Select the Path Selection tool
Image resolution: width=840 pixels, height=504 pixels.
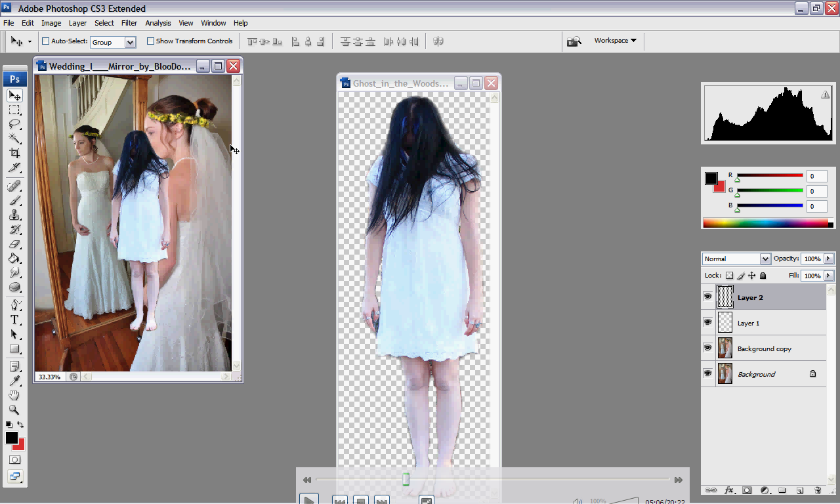coord(14,334)
